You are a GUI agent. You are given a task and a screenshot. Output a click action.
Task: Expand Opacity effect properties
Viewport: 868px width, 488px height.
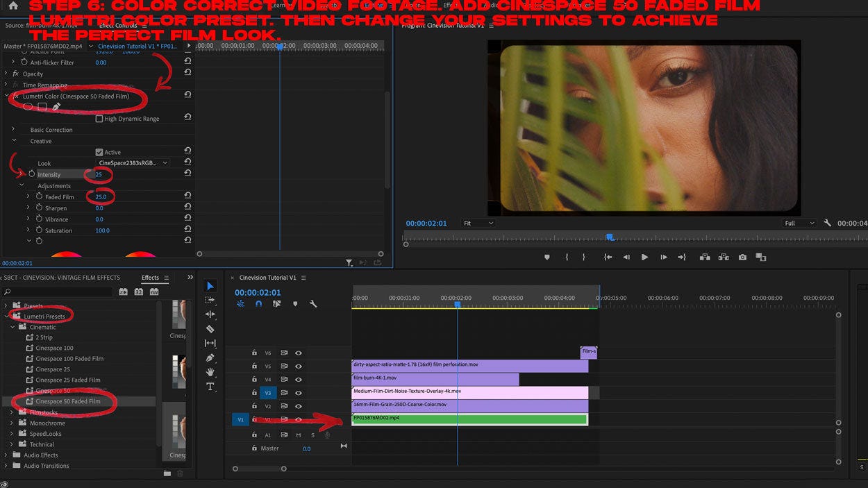tap(6, 74)
